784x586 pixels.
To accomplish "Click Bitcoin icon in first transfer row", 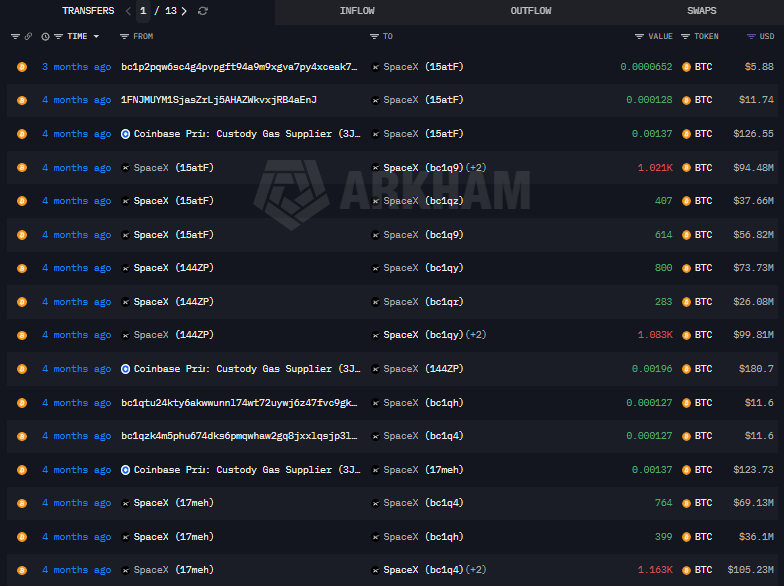I will pyautogui.click(x=21, y=67).
